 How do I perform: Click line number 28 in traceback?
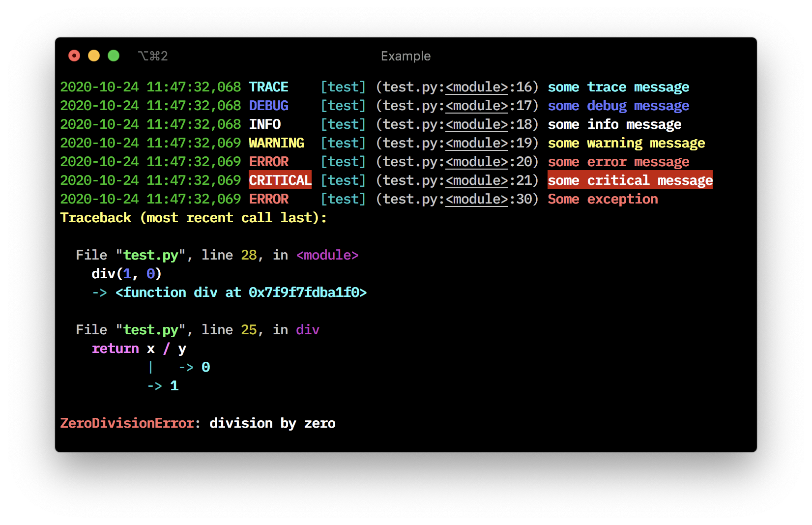tap(249, 255)
